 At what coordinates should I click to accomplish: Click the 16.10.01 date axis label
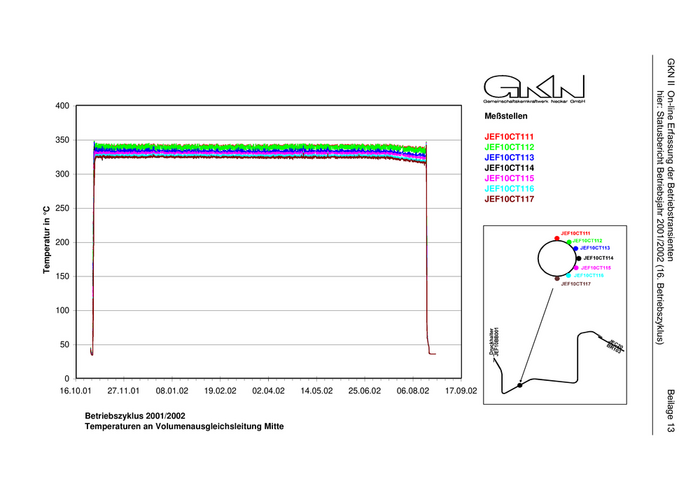point(76,392)
